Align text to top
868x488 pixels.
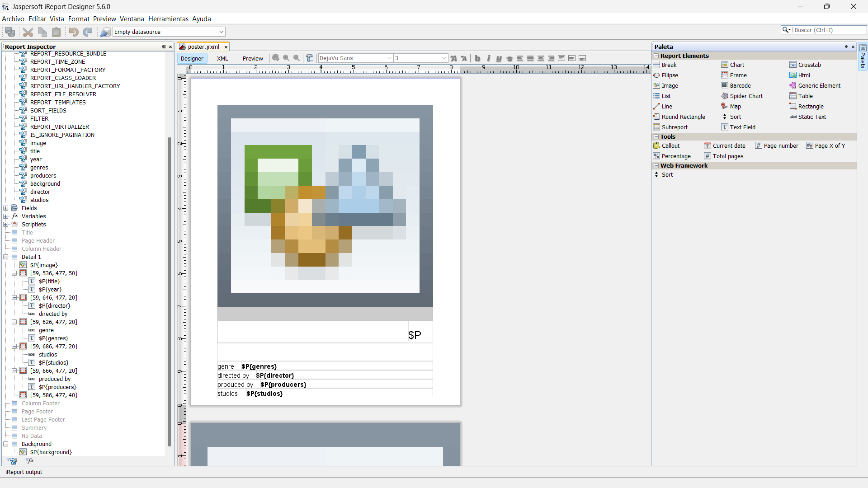[x=561, y=58]
